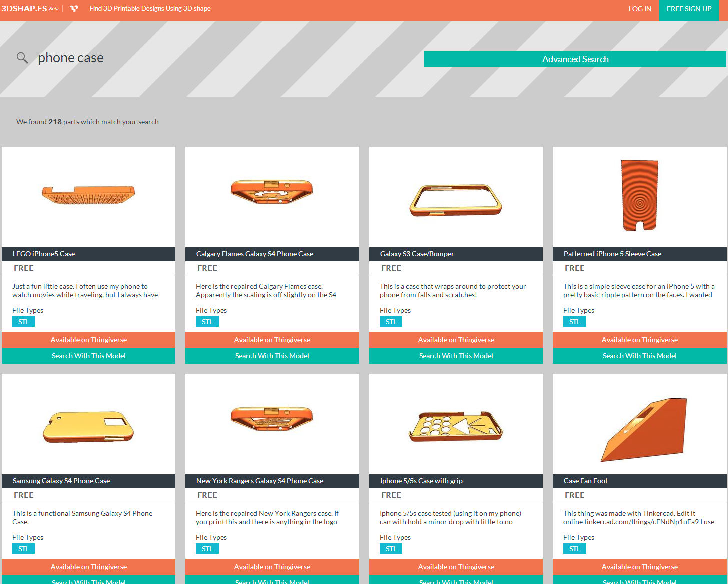Click STL tag on Case Fan Foot
Viewport: 728px width, 584px height.
coord(575,549)
